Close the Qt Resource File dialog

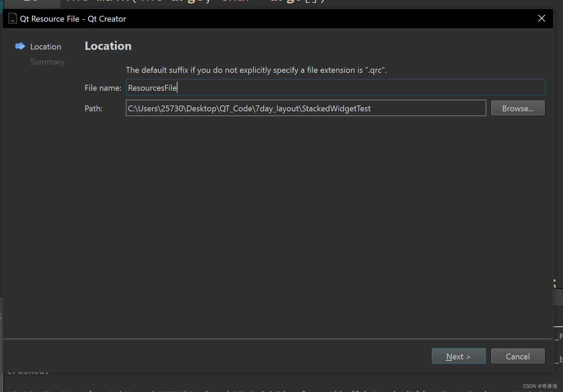pyautogui.click(x=541, y=19)
